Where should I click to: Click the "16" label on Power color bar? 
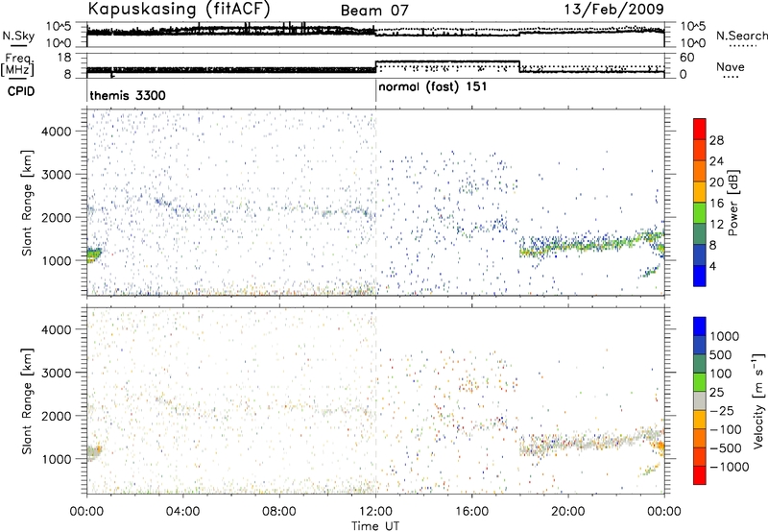pos(716,204)
